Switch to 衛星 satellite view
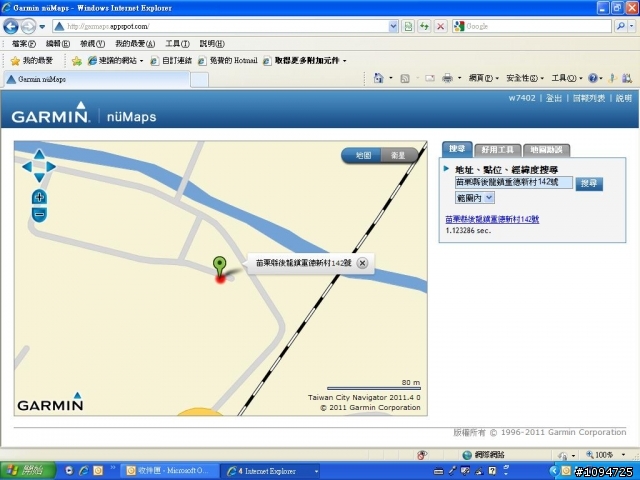This screenshot has width=640, height=480. [x=398, y=156]
